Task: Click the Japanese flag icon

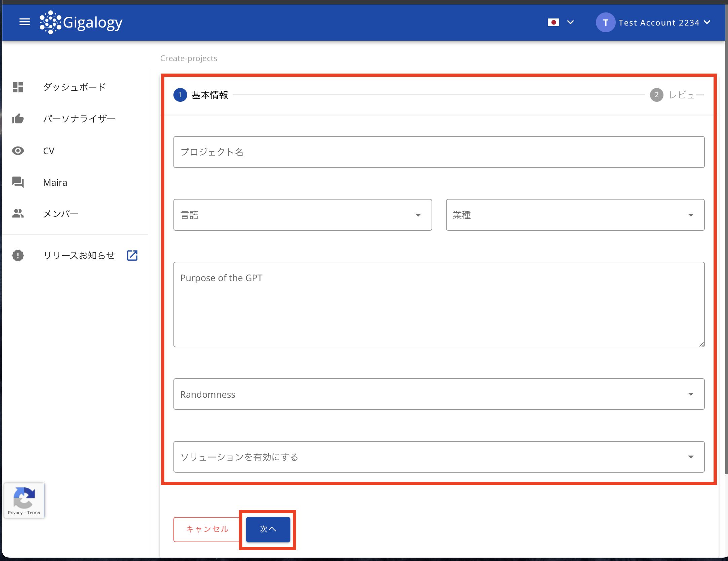Action: tap(553, 23)
